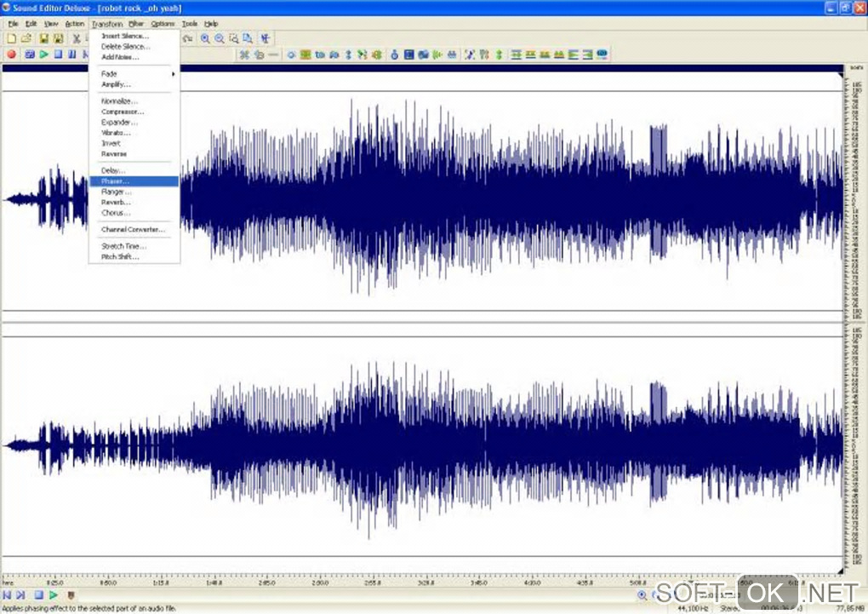Click the Open folder icon
This screenshot has height=614, width=868.
coord(26,39)
